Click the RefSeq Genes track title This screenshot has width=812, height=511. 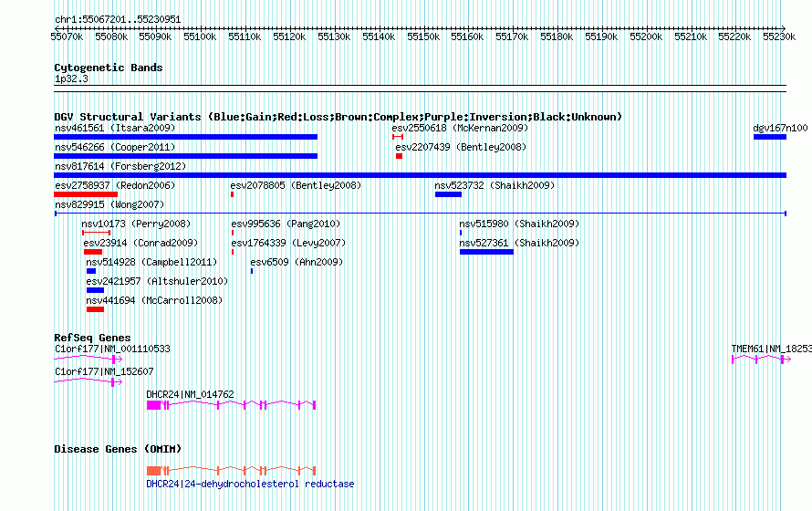(92, 338)
